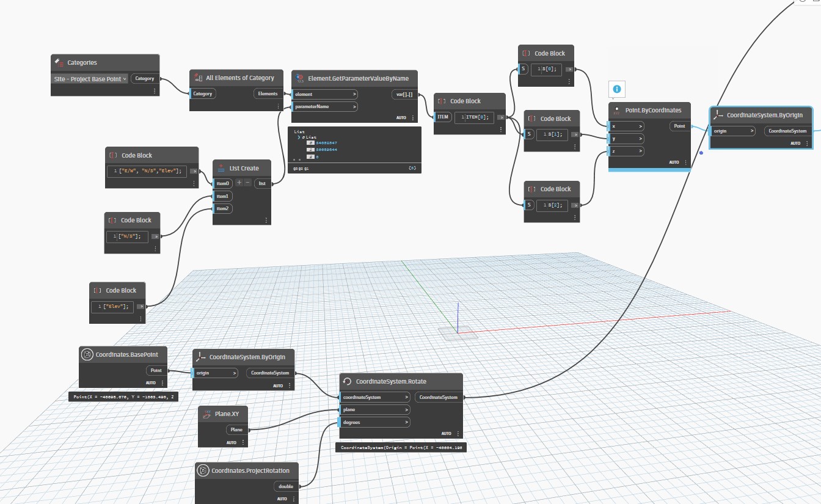This screenshot has height=504, width=821.
Task: Click the Categories node icon
Action: coord(59,62)
